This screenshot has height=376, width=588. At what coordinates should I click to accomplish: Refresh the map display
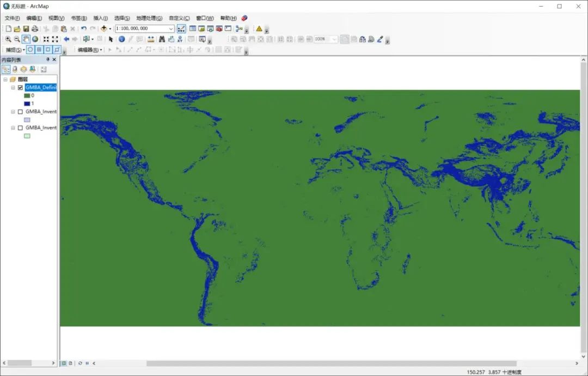point(80,363)
